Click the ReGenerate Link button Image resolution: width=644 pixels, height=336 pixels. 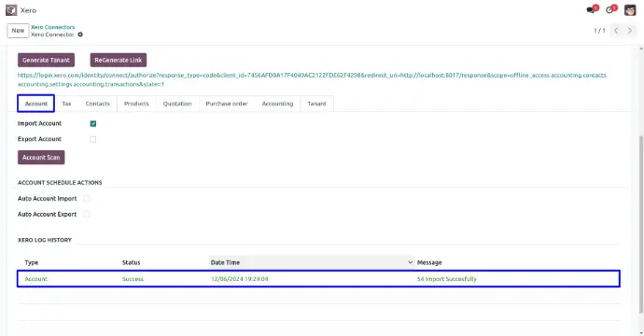pyautogui.click(x=119, y=60)
